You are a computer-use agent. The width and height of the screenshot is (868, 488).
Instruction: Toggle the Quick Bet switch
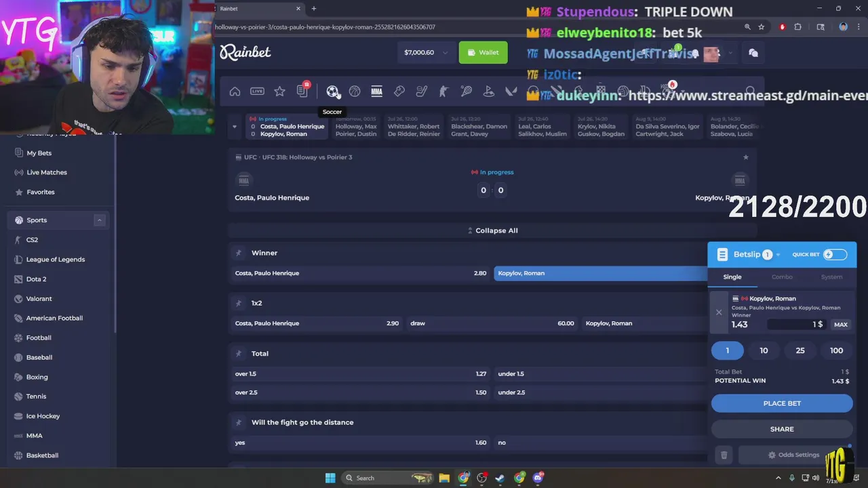point(835,254)
